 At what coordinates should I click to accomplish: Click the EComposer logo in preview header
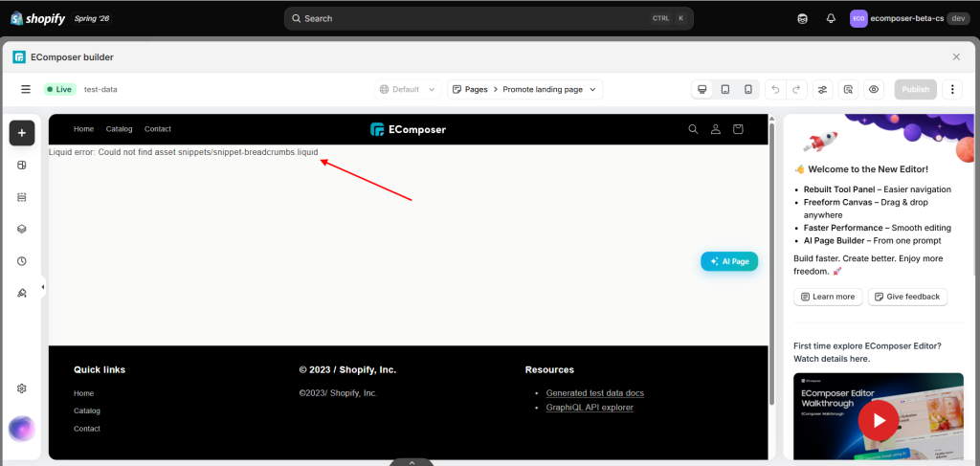pyautogui.click(x=408, y=129)
